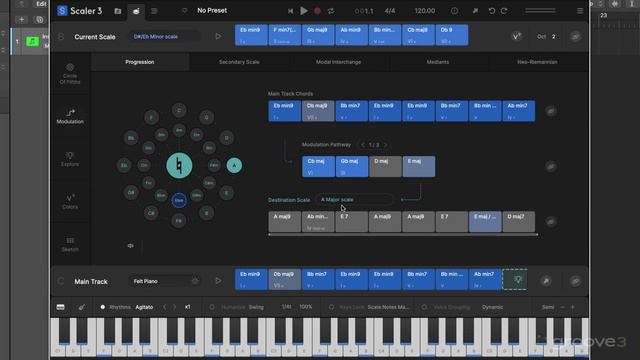Screen dimensions: 640x360
Task: Select Cb maj chord in Modulation Pathway
Action: click(x=318, y=167)
